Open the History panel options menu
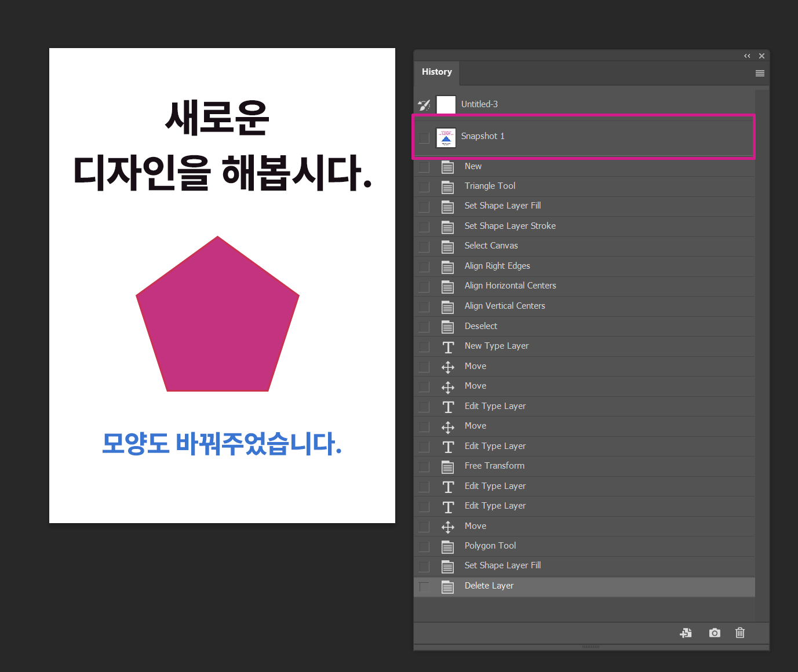The height and width of the screenshot is (672, 798). tap(760, 73)
